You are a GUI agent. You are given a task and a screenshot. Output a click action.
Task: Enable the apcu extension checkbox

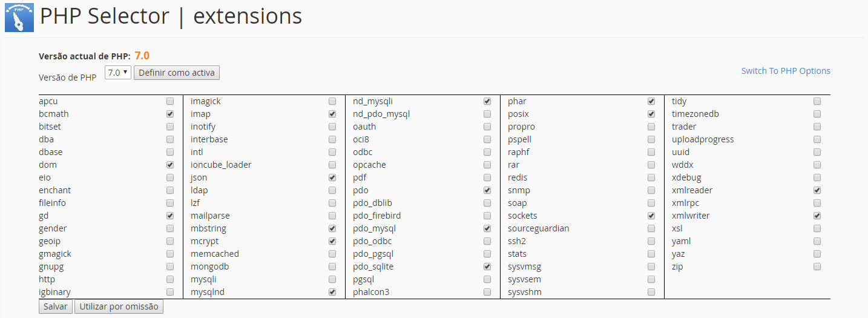coord(170,101)
